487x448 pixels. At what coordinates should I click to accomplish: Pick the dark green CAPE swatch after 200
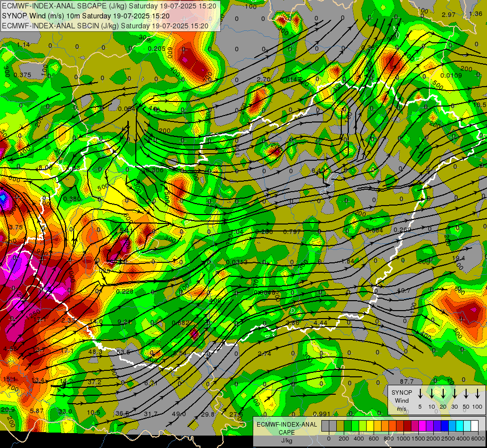tap(348, 426)
